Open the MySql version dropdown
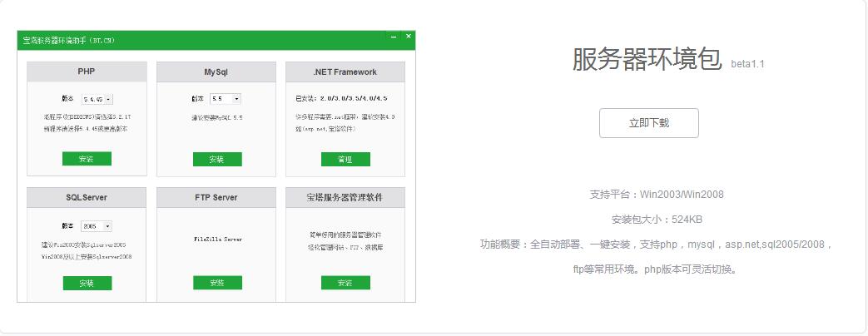 point(225,98)
